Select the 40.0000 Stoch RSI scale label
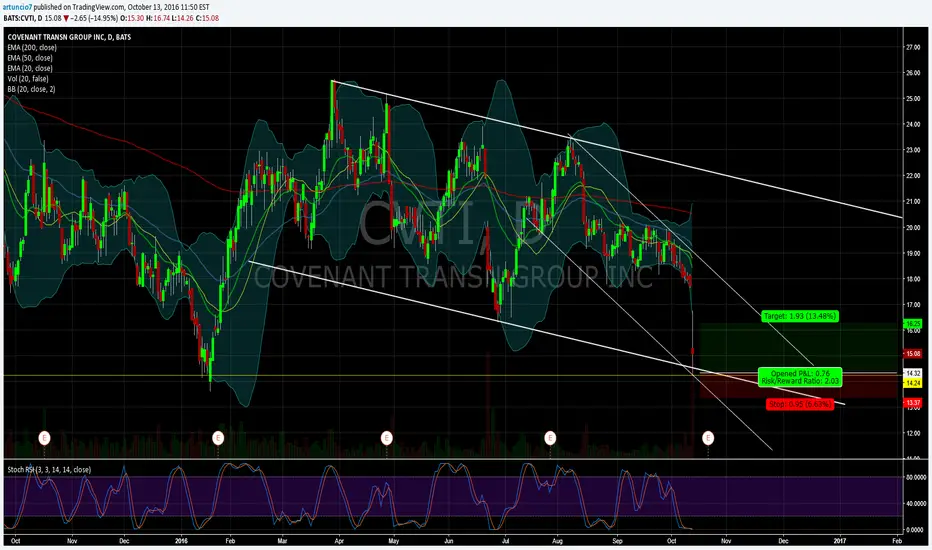 click(915, 504)
